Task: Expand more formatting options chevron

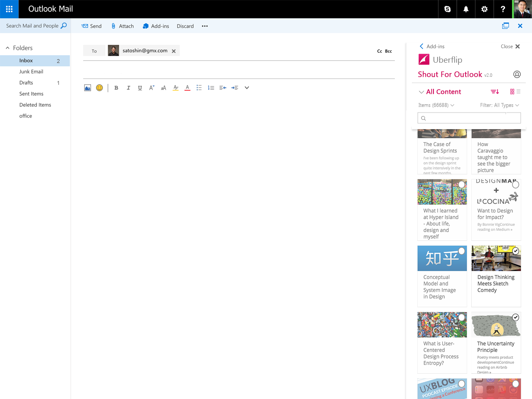Action: pyautogui.click(x=247, y=88)
